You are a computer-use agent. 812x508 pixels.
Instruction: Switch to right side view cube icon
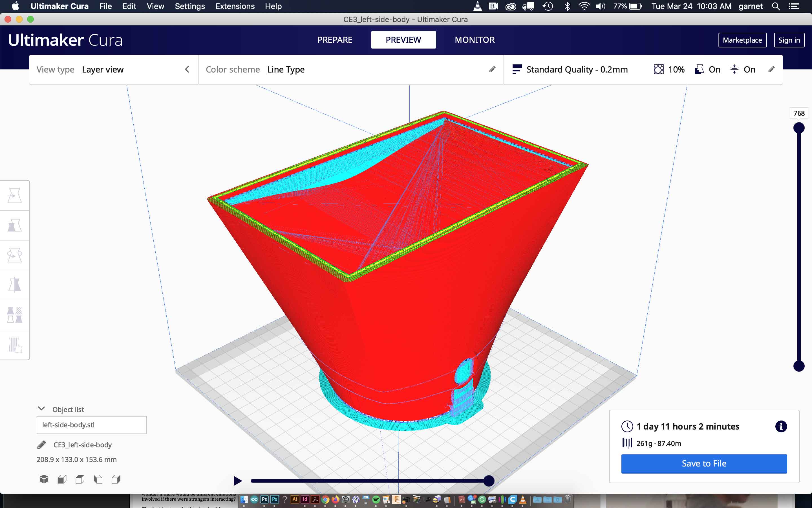tap(116, 479)
